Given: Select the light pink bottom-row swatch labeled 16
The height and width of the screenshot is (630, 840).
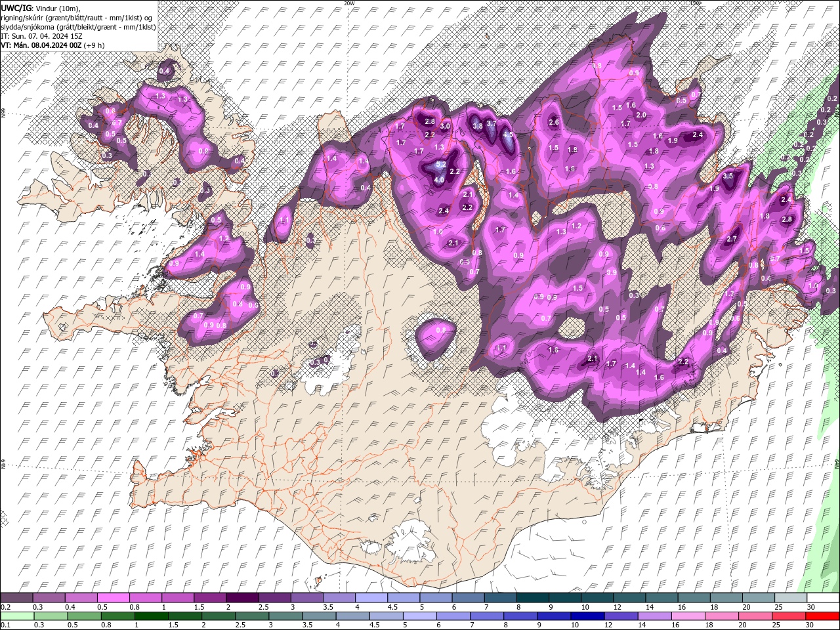Looking at the screenshot, I should pyautogui.click(x=687, y=616).
